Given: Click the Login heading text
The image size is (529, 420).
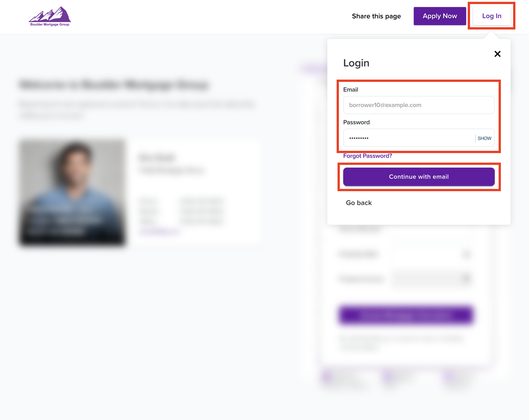Looking at the screenshot, I should coord(356,63).
